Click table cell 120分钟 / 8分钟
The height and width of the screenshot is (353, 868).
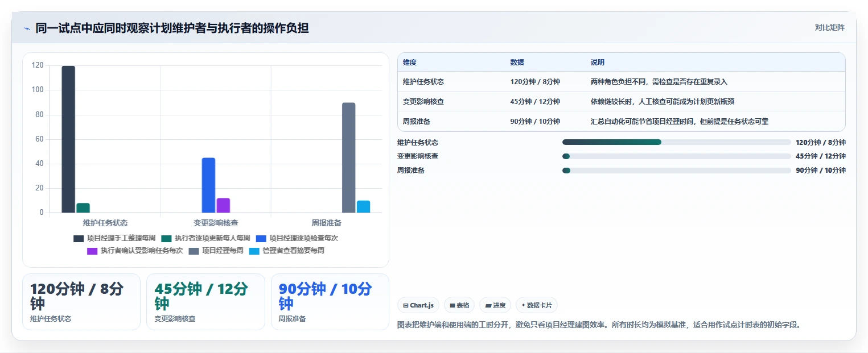[535, 82]
